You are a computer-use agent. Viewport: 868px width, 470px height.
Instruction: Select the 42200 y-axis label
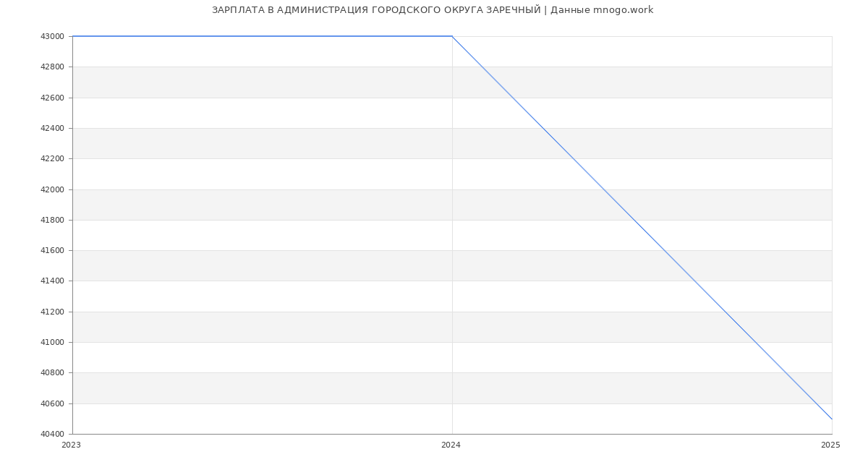pyautogui.click(x=53, y=159)
